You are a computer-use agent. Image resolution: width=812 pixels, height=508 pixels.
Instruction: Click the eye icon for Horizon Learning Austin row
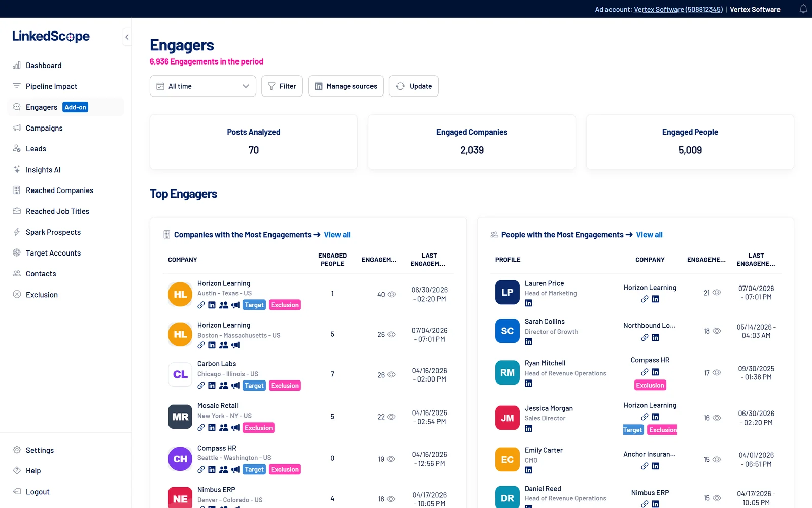[392, 295]
